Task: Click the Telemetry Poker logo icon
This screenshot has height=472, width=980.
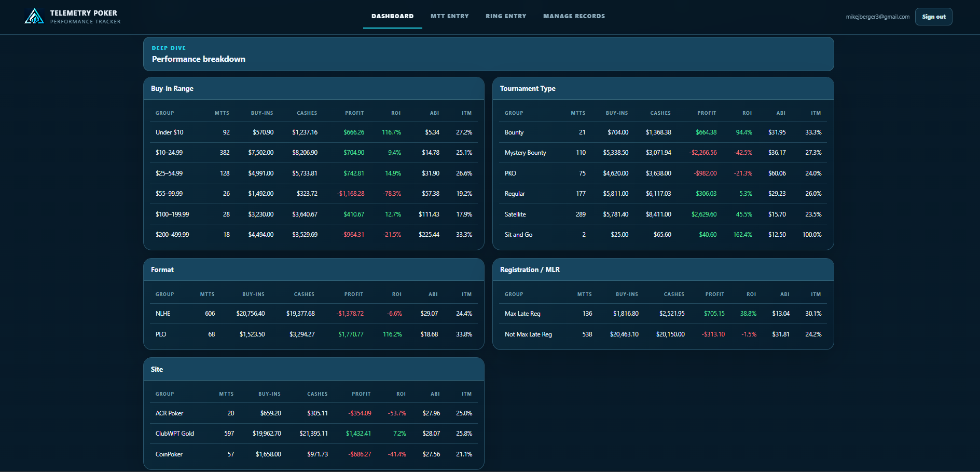Action: (34, 17)
